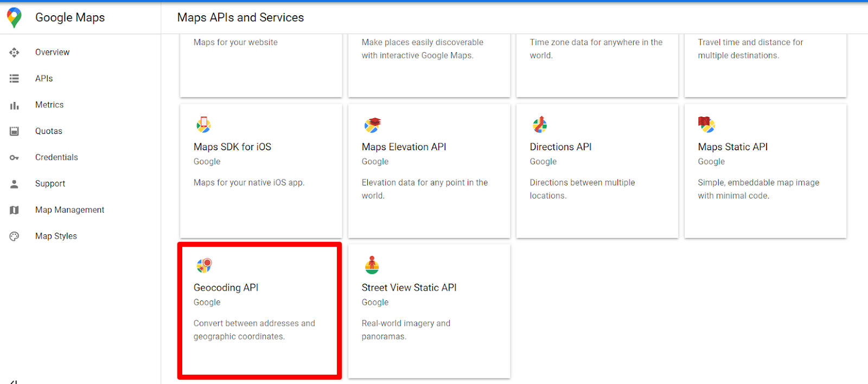Click 'Google' under Maps Static API
The image size is (868, 384).
(x=711, y=162)
